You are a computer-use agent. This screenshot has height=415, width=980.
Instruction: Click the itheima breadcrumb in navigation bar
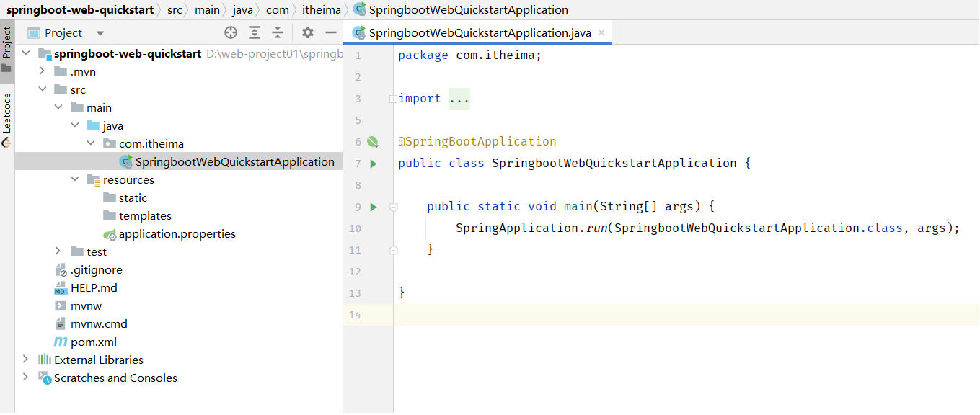pyautogui.click(x=321, y=10)
